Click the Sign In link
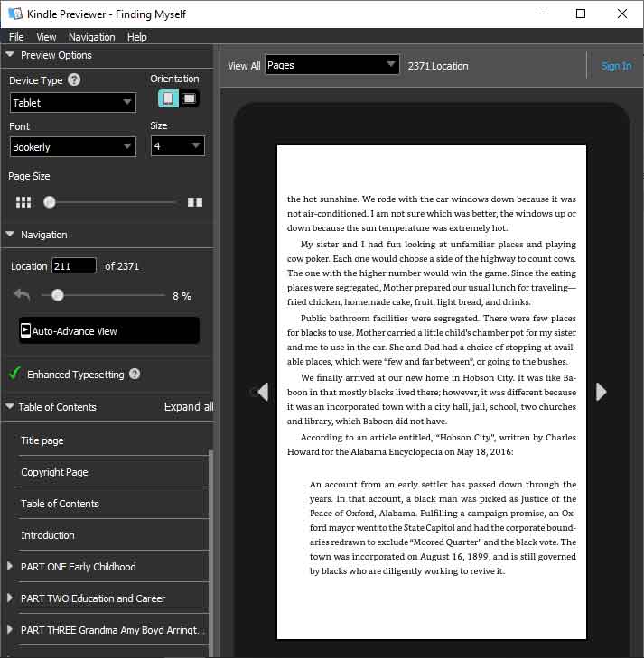Image resolution: width=644 pixels, height=658 pixels. click(616, 66)
